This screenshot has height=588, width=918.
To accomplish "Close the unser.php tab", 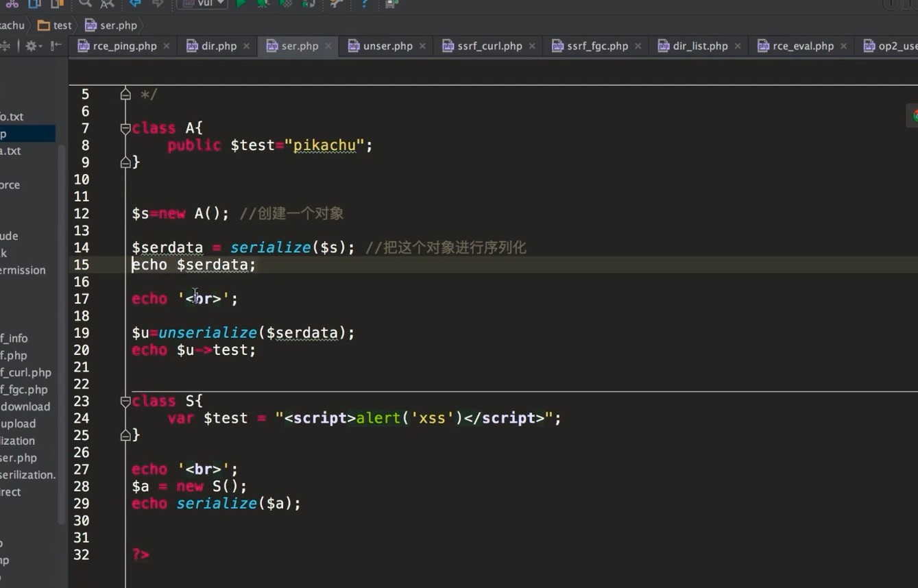I will click(x=423, y=47).
